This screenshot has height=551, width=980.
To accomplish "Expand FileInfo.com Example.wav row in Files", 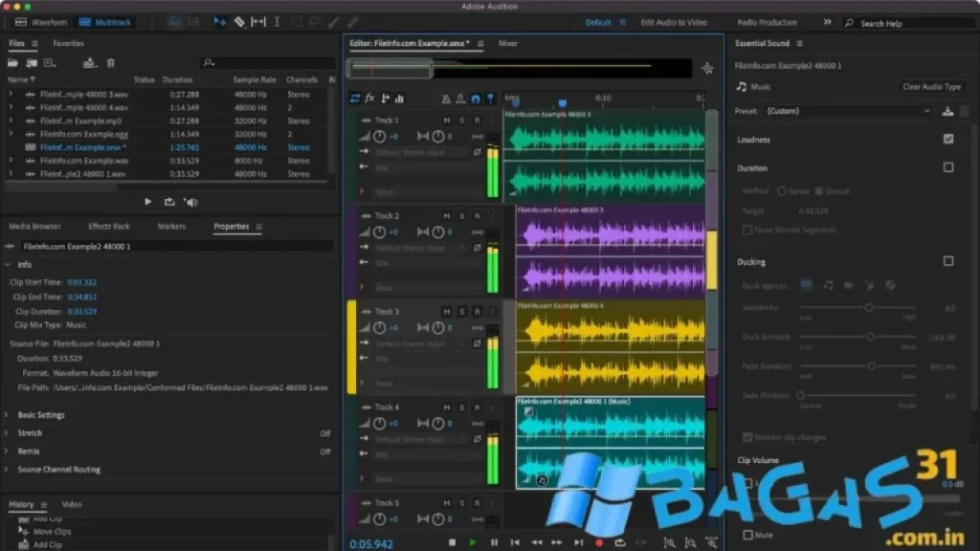I will click(11, 161).
